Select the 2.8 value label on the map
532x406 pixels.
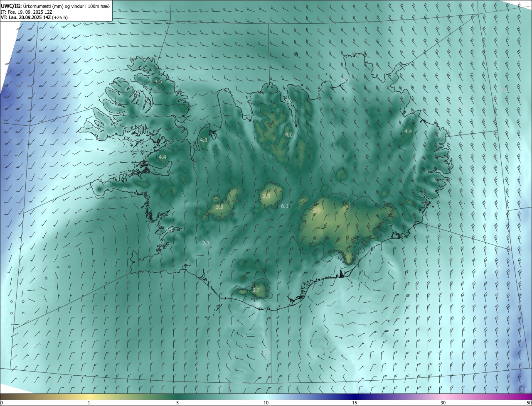(266, 196)
